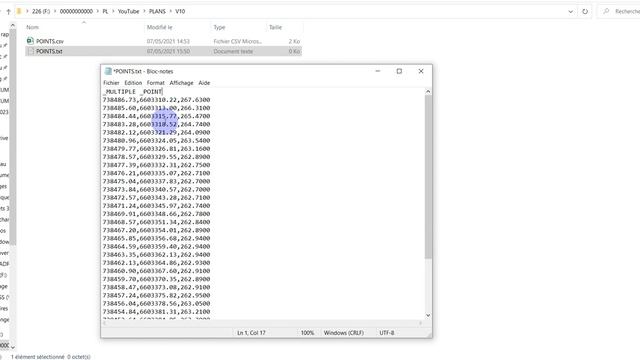Click line 738459.70,6603370.35,262.8900
Image resolution: width=640 pixels, height=360 pixels.
(156, 279)
